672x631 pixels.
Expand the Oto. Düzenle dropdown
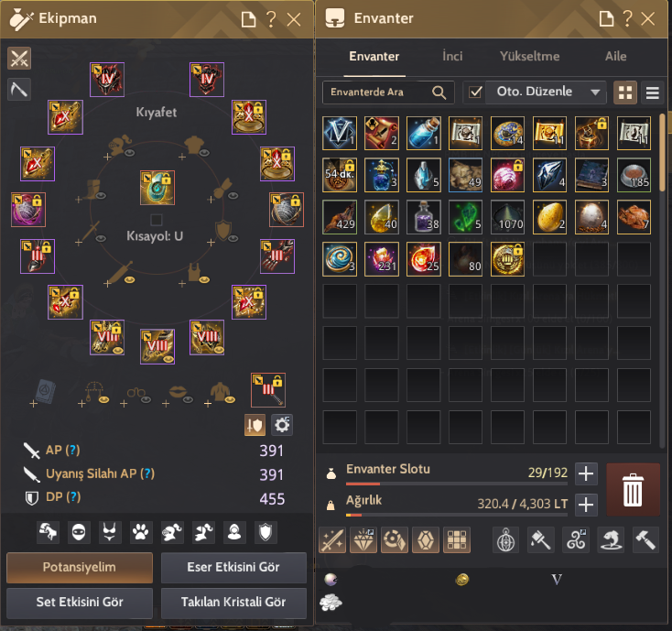point(595,92)
